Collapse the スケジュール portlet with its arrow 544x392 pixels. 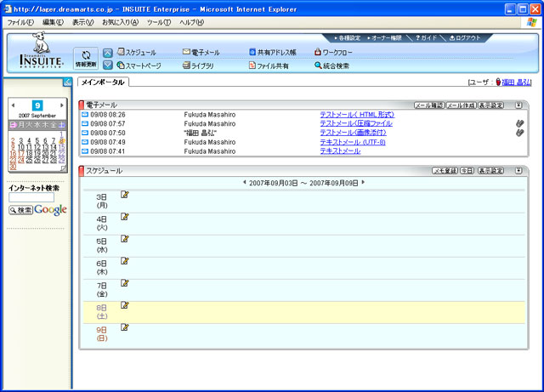pyautogui.click(x=518, y=171)
